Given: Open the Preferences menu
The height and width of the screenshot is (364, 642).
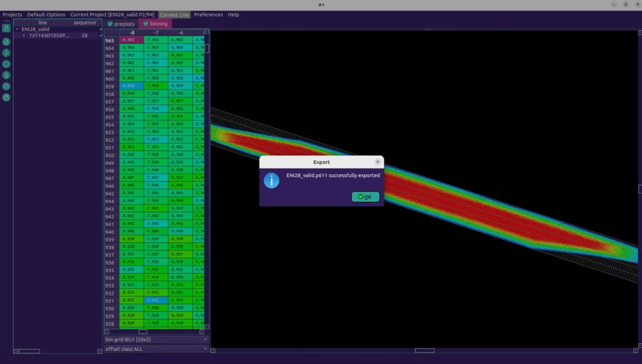Looking at the screenshot, I should (208, 14).
